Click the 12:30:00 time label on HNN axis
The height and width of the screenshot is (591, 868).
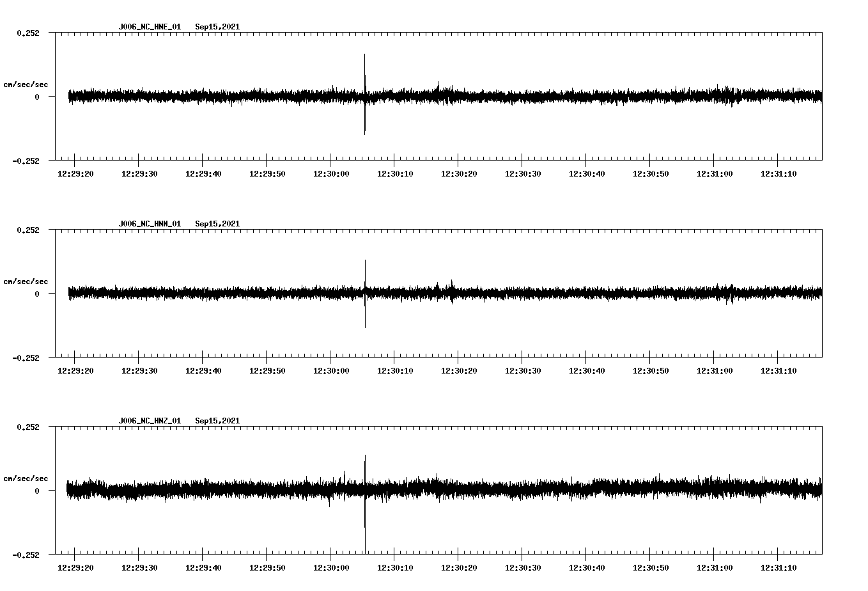pos(331,371)
